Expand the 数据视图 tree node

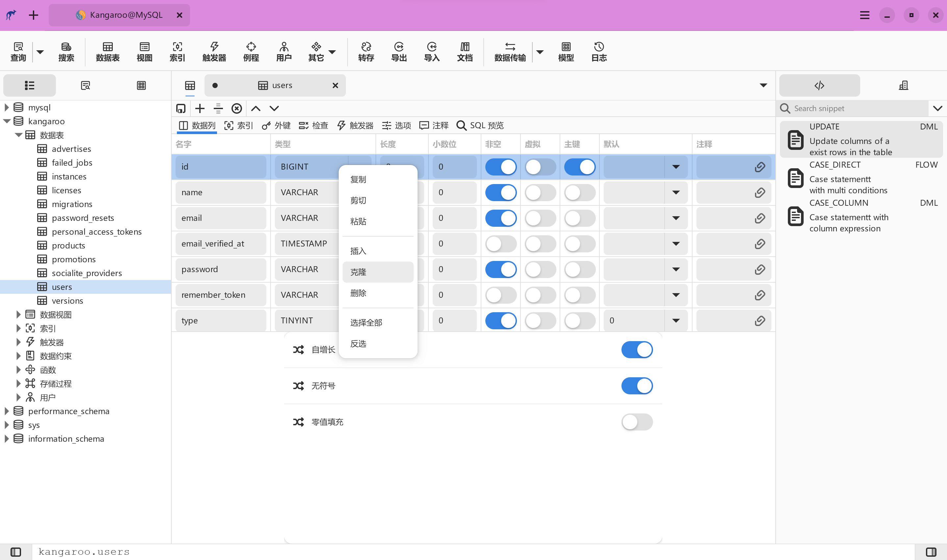pyautogui.click(x=18, y=314)
